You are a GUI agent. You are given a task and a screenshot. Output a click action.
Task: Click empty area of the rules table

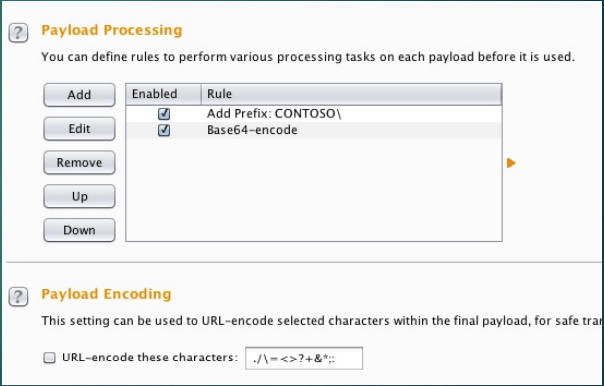point(314,189)
